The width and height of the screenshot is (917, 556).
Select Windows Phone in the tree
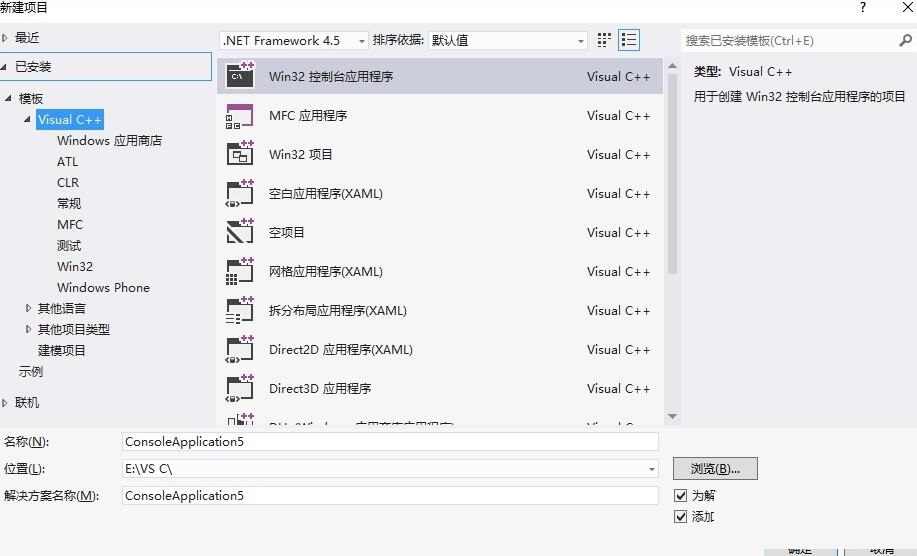[x=104, y=288]
